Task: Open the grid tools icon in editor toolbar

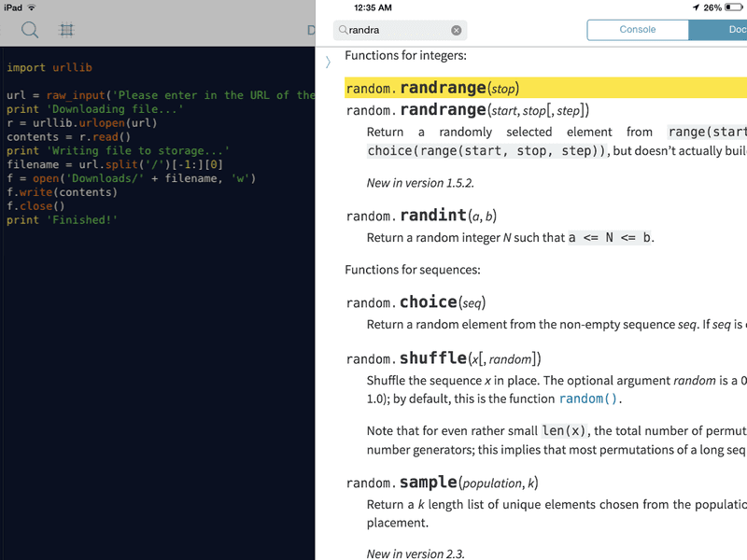Action: click(66, 30)
